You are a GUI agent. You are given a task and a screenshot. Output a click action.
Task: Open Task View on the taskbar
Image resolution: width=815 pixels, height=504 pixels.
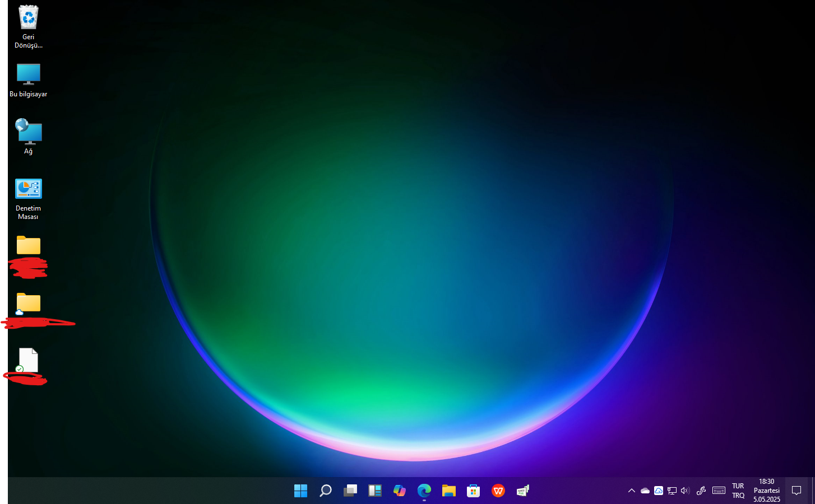tap(350, 491)
